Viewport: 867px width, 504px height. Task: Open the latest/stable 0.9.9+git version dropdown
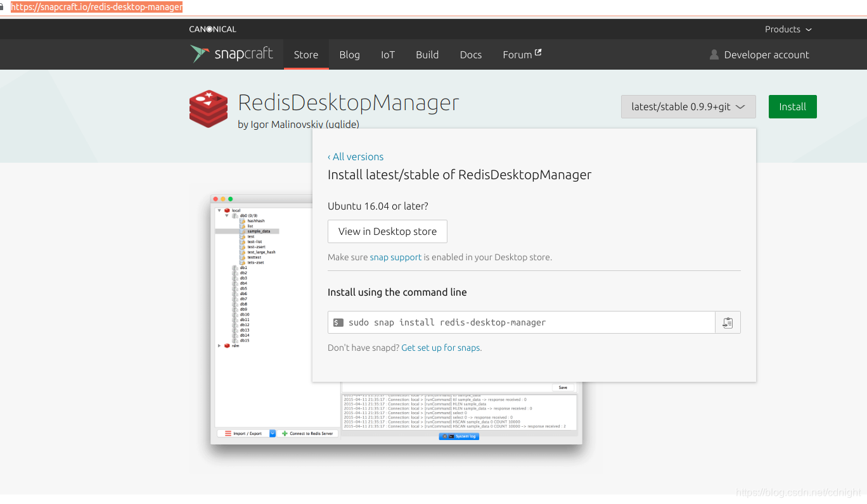point(688,106)
